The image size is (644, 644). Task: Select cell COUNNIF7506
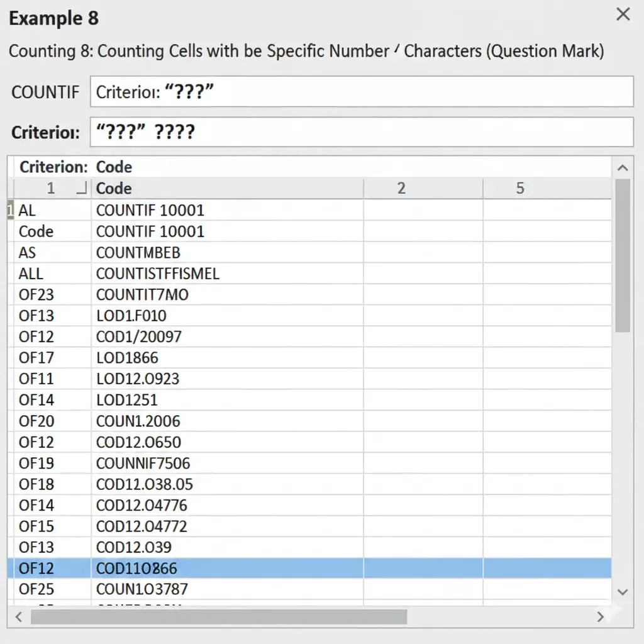(x=143, y=464)
